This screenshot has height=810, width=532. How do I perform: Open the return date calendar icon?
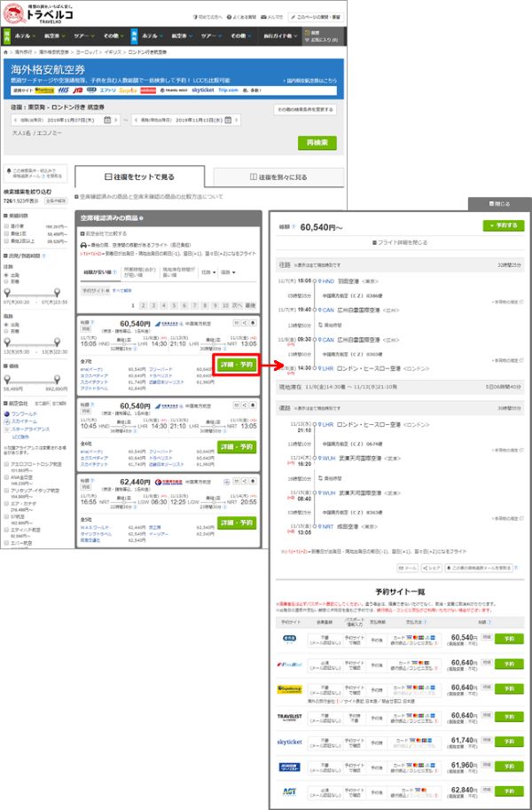229,120
